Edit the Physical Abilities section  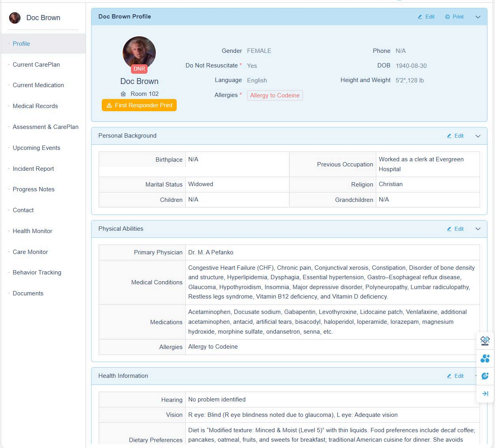click(455, 229)
